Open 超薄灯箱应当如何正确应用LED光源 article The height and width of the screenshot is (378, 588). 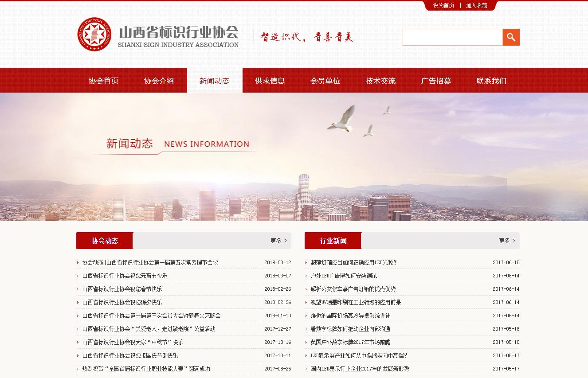point(353,262)
